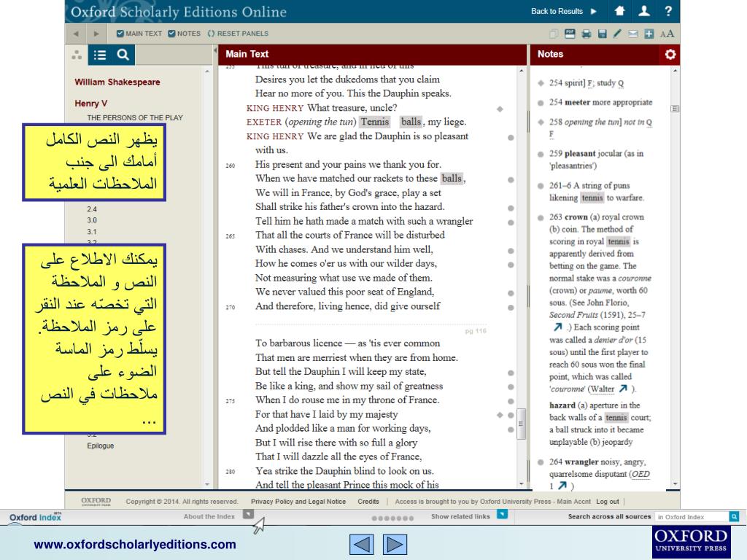
Task: Open Henry V title link
Action: [x=91, y=104]
